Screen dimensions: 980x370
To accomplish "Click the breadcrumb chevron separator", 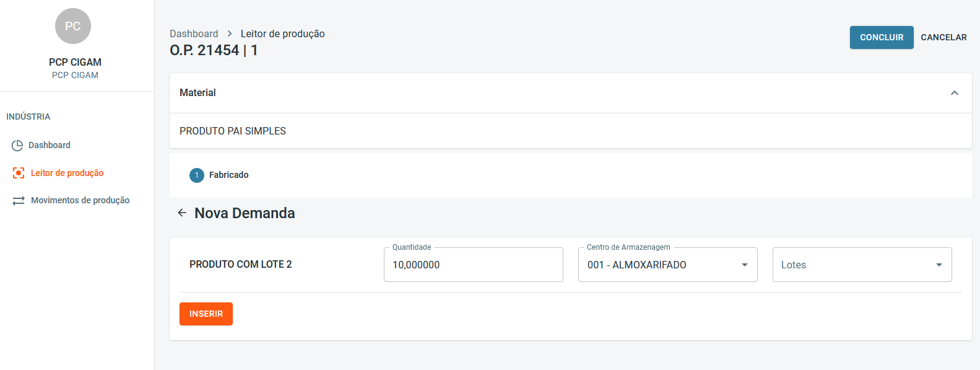I will (230, 33).
